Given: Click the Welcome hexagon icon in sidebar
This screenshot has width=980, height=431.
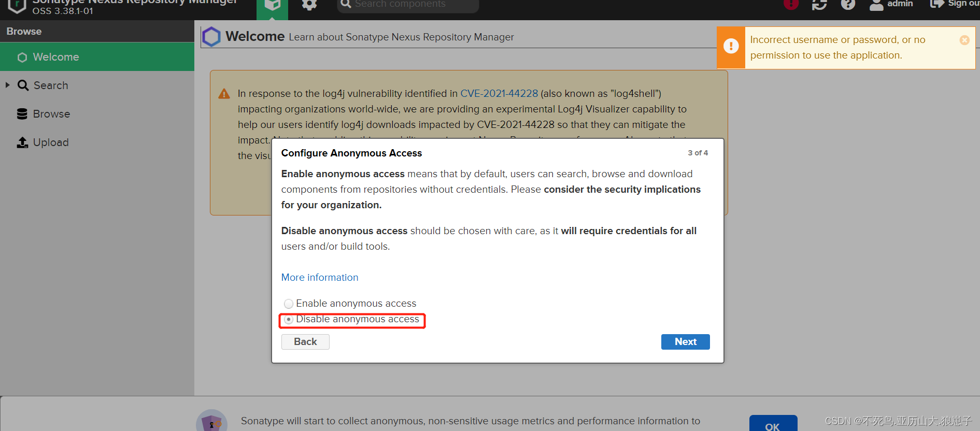Looking at the screenshot, I should (x=22, y=58).
